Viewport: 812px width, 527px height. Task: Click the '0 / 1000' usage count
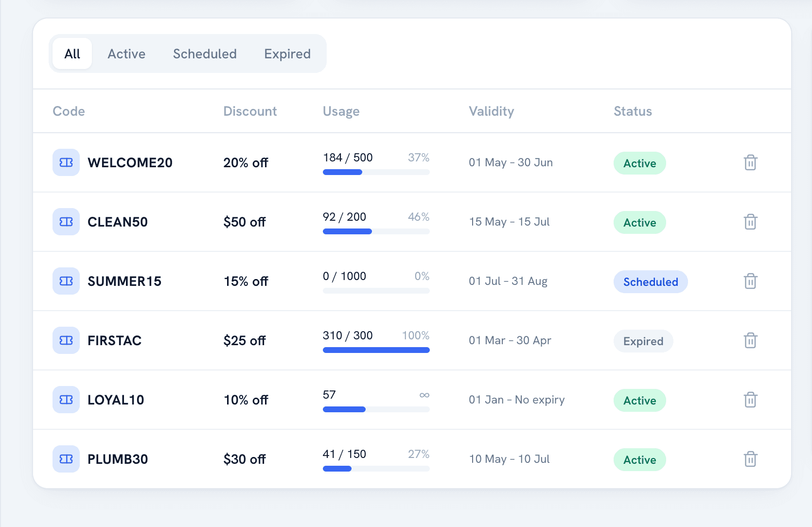pos(345,276)
